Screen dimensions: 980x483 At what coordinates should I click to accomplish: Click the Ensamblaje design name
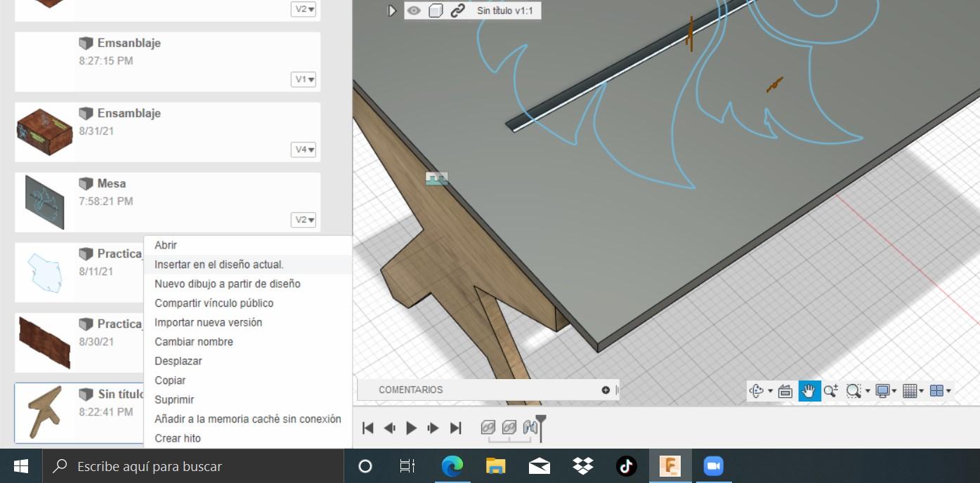pos(129,113)
